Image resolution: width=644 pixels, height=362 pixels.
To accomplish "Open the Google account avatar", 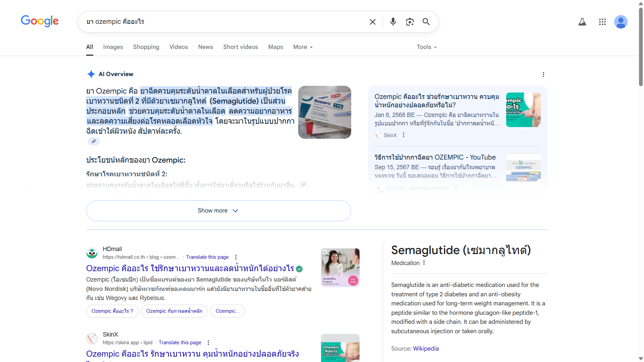I will click(x=621, y=22).
